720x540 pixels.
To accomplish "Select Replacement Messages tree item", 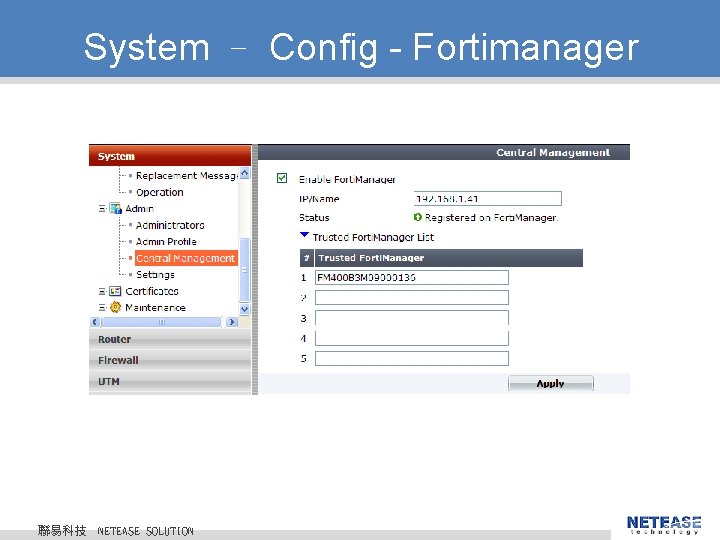I will coord(186,176).
